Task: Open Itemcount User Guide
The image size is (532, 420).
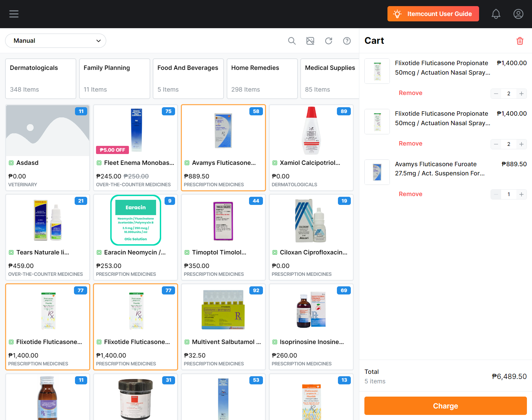Action: (x=433, y=14)
